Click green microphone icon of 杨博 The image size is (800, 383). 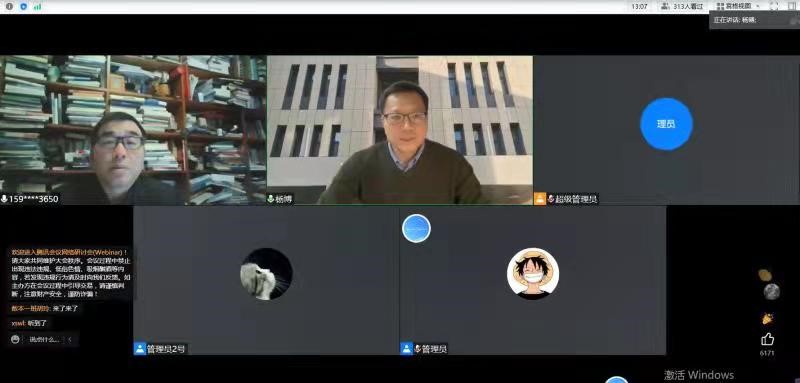click(271, 199)
